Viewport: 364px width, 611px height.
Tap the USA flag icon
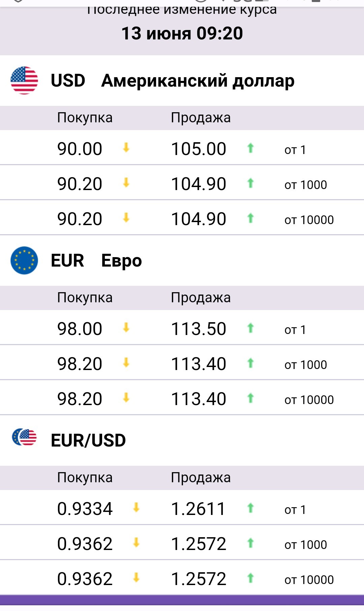[x=24, y=80]
